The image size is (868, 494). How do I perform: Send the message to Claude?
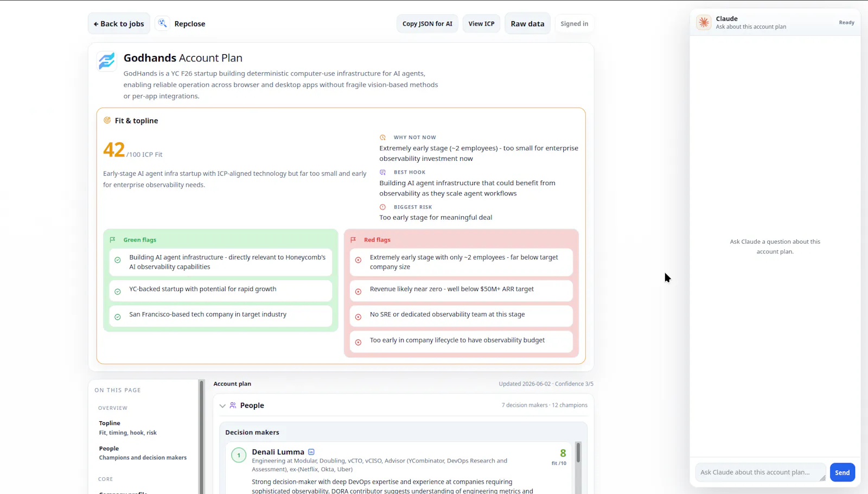[843, 472]
